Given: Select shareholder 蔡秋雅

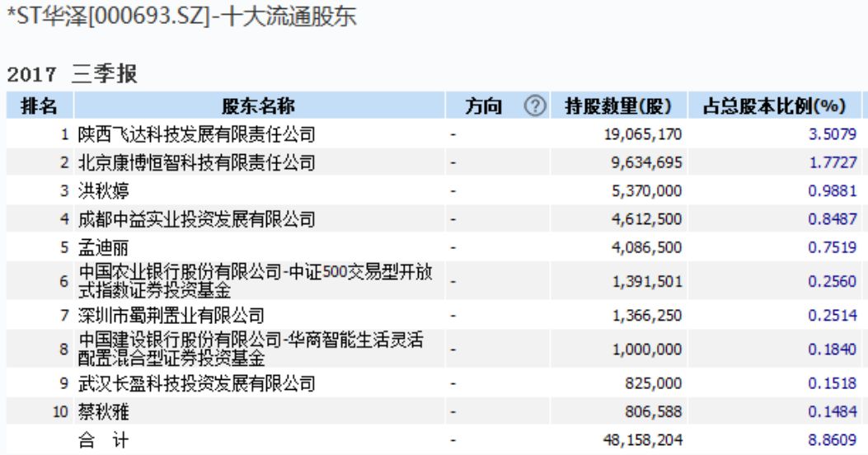Looking at the screenshot, I should point(104,411).
